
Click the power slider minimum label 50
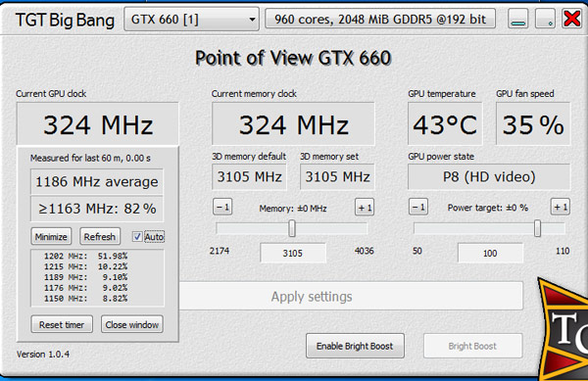(417, 251)
